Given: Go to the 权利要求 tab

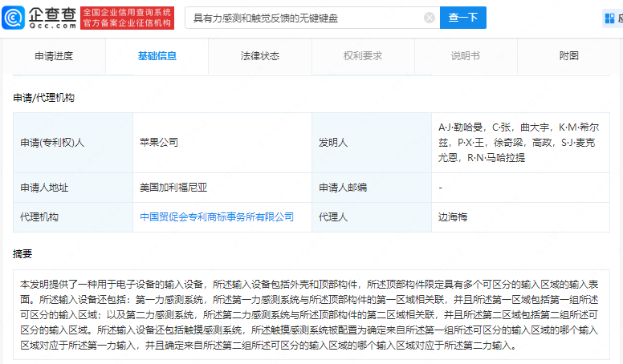Looking at the screenshot, I should [x=362, y=56].
